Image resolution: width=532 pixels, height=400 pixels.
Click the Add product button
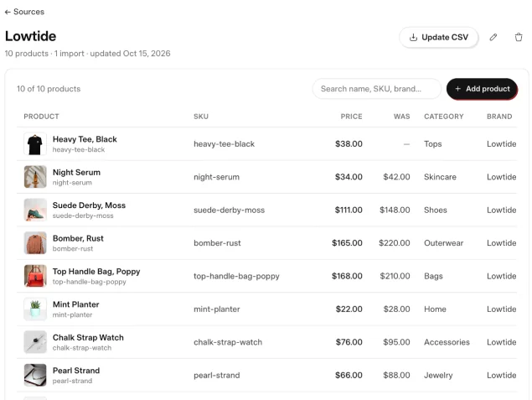point(482,89)
